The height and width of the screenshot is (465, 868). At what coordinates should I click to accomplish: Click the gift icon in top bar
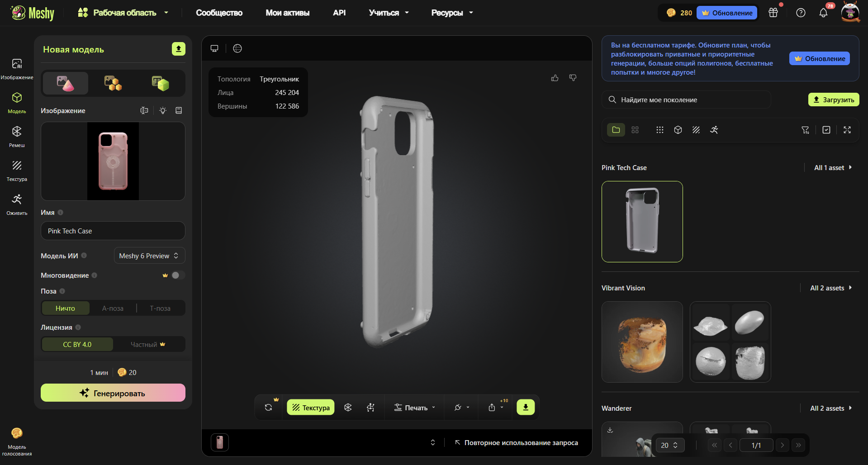click(x=773, y=13)
